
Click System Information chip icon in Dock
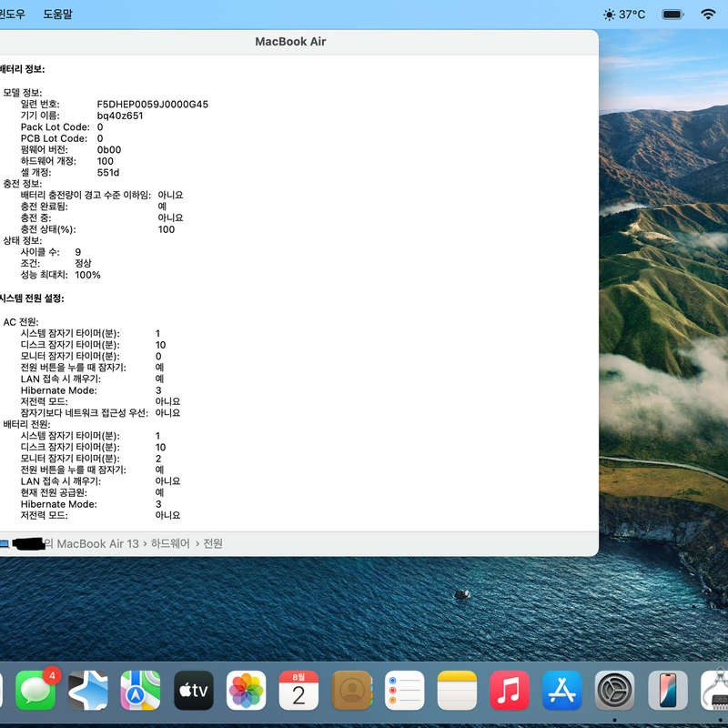click(715, 691)
